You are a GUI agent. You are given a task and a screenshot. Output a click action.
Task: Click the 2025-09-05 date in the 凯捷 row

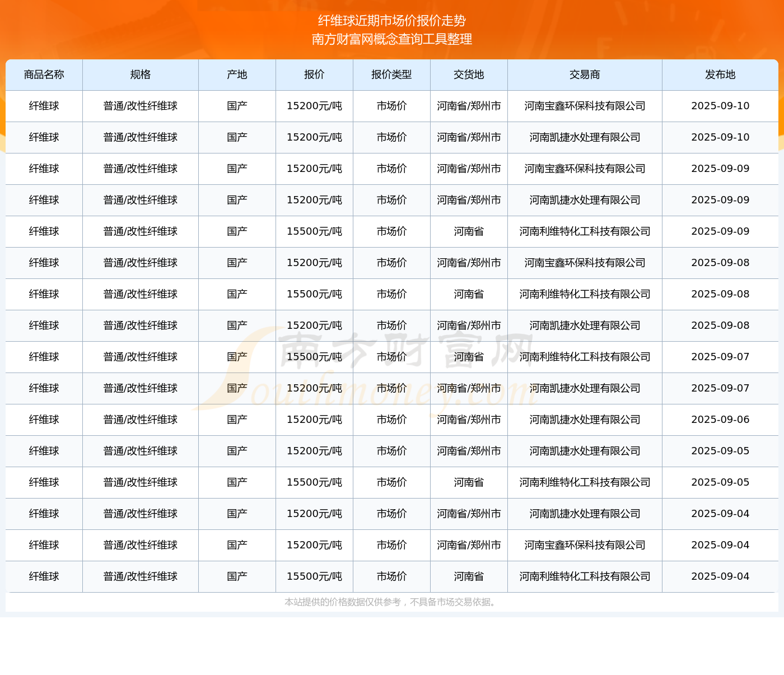721,451
